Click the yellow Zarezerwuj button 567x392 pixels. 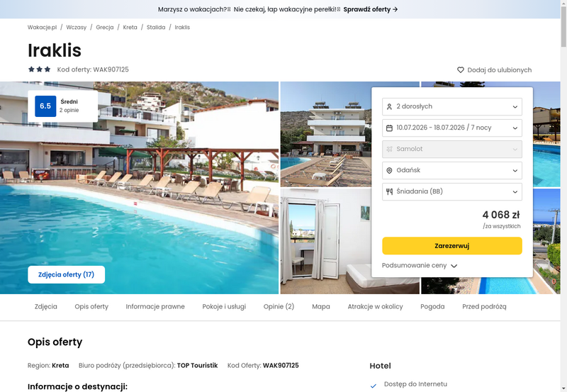coord(452,246)
